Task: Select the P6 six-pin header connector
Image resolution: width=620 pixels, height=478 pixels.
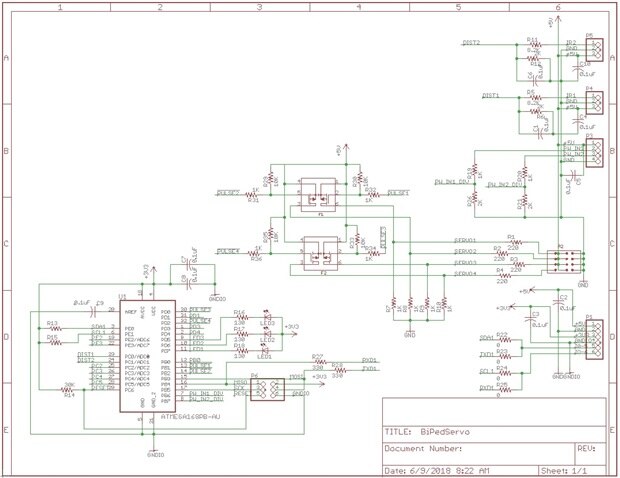Action: click(x=267, y=389)
